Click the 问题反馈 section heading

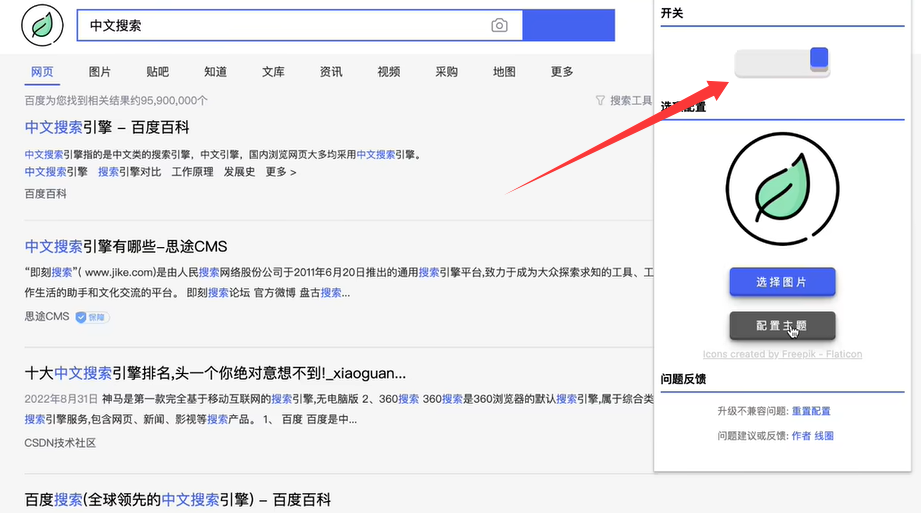[x=683, y=379]
